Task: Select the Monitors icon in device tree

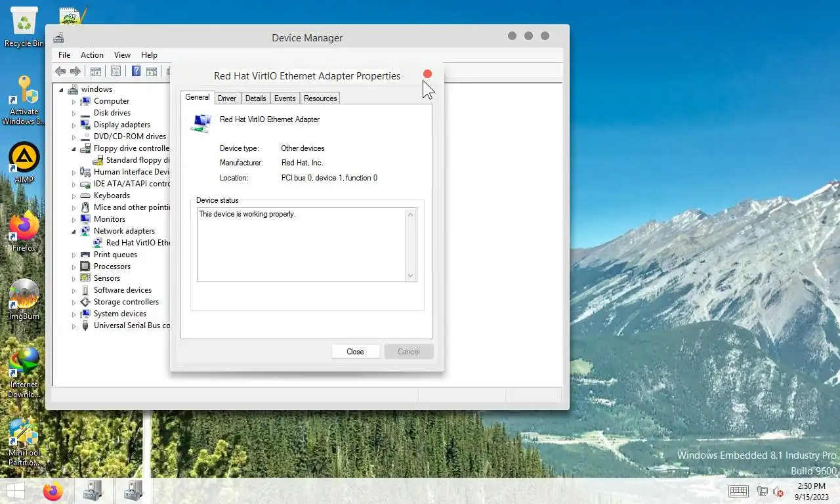Action: [85, 219]
